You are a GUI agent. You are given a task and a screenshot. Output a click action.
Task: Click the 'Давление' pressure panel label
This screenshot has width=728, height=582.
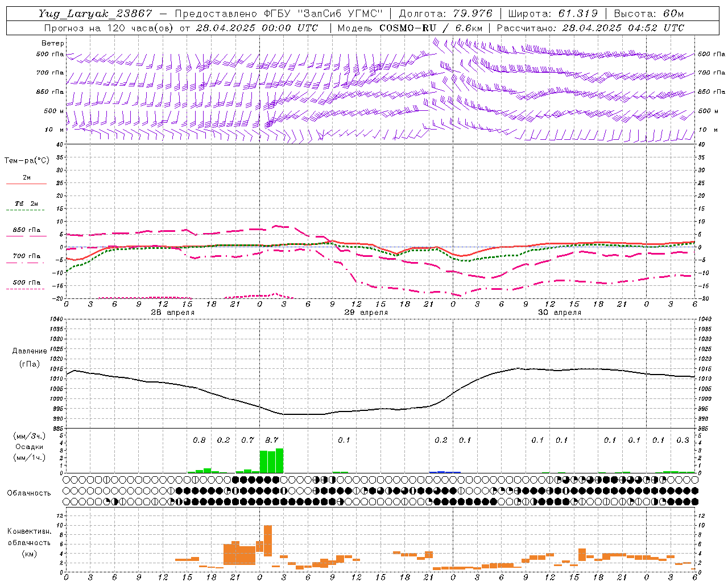pyautogui.click(x=30, y=351)
